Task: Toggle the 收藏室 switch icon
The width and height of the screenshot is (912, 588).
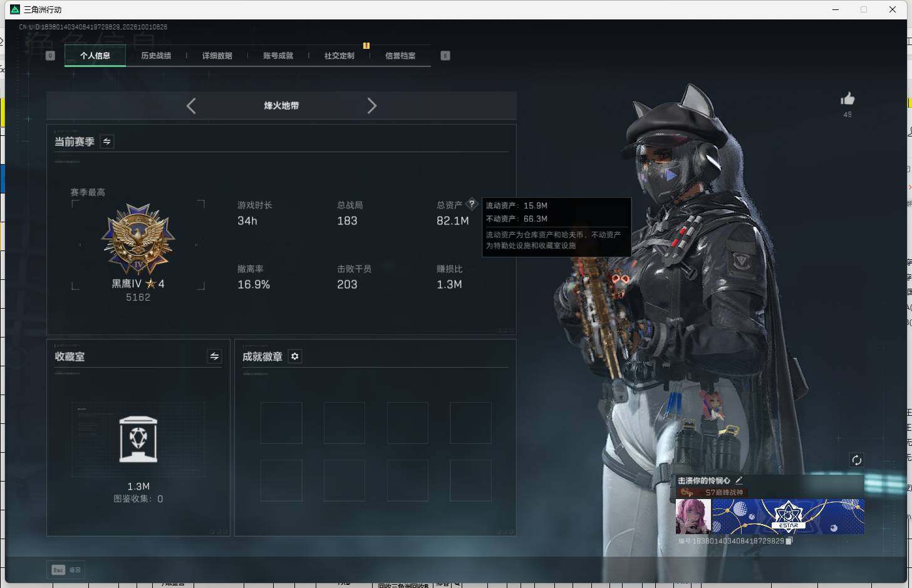Action: pos(214,356)
